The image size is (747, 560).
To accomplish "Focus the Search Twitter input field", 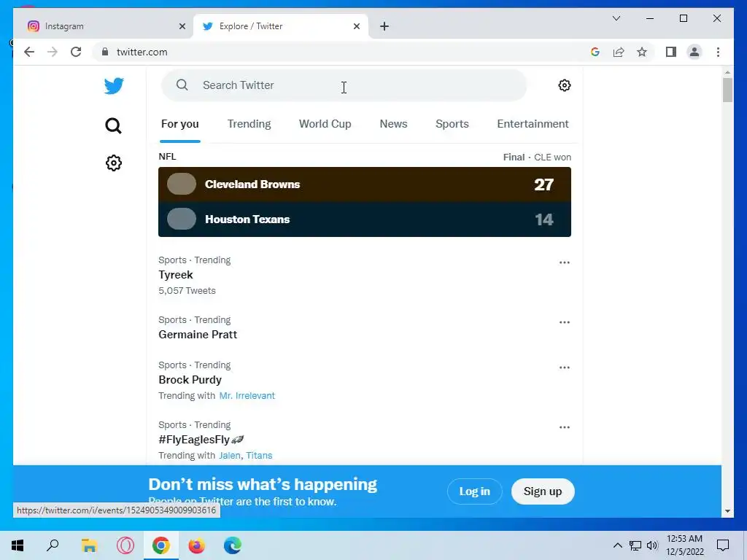I will 344,85.
